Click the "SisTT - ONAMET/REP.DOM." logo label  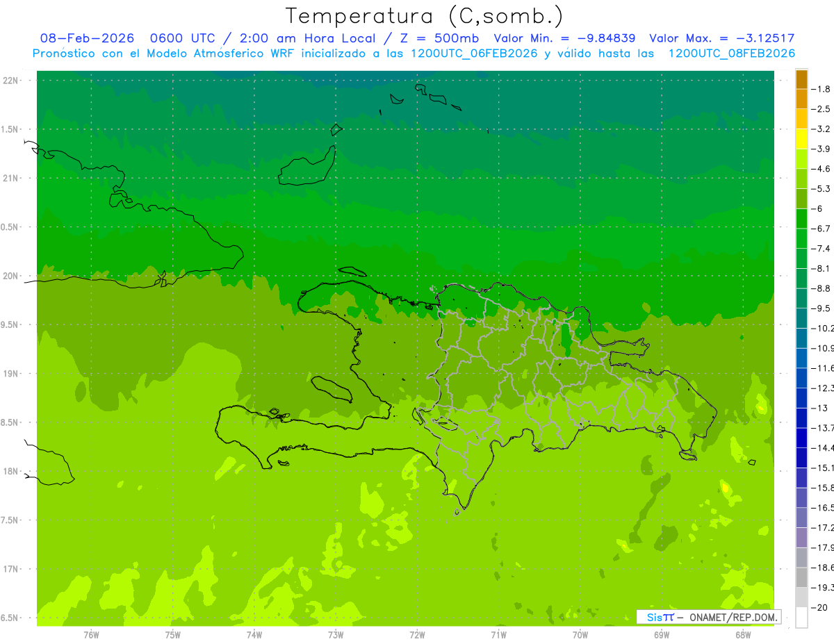pyautogui.click(x=709, y=617)
